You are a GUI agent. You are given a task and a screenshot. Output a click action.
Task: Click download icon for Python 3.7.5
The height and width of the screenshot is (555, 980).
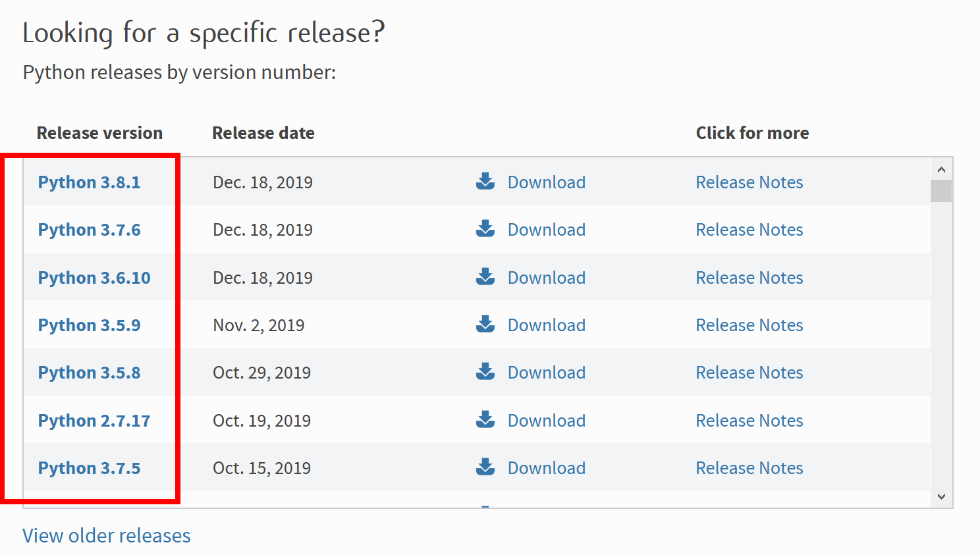(485, 467)
